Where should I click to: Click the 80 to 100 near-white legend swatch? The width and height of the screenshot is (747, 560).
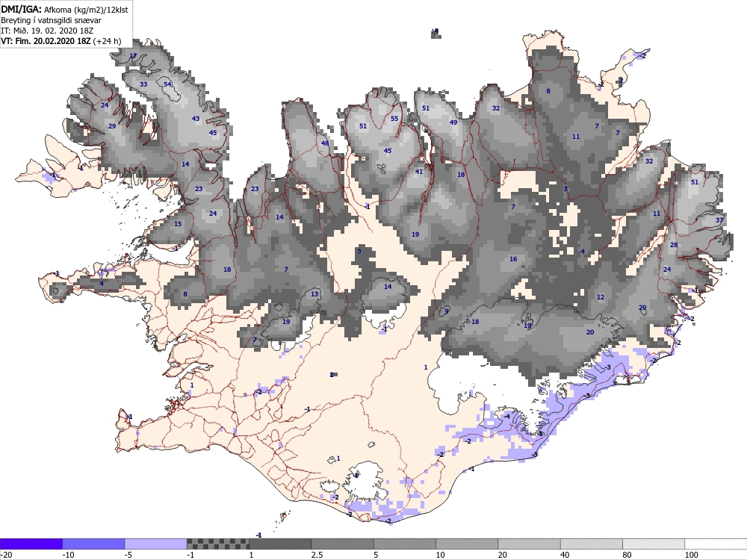654,544
